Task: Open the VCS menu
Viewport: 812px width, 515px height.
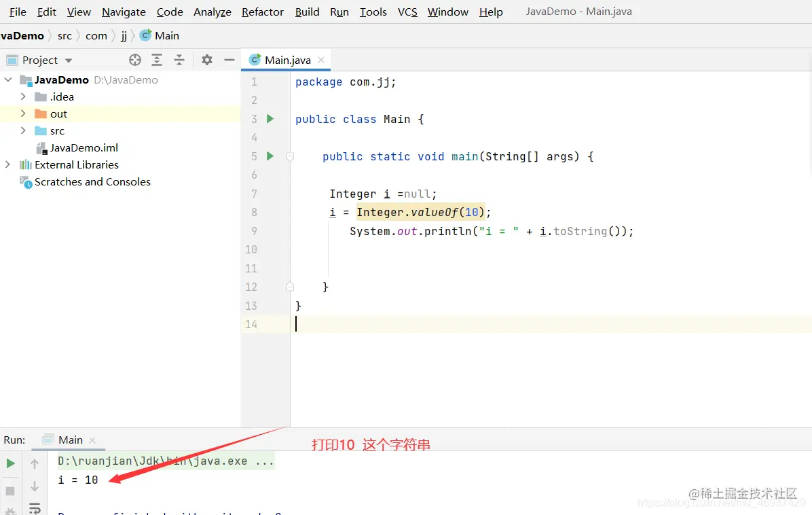Action: point(407,12)
